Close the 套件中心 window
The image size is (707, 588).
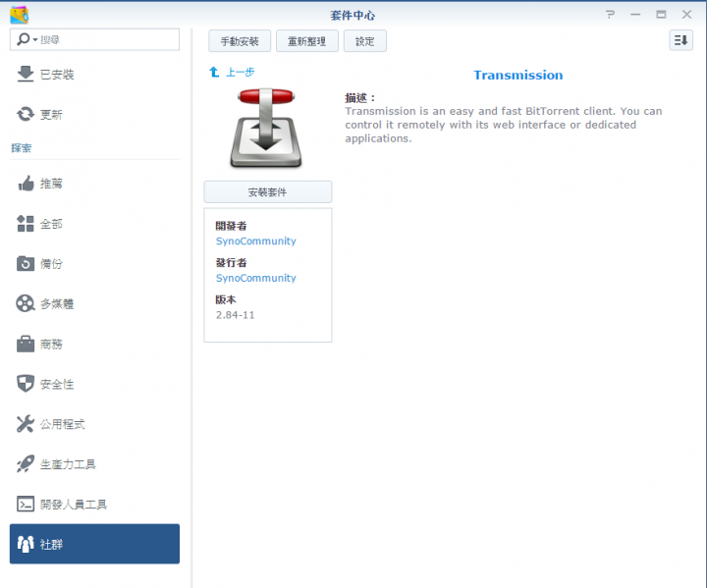point(686,15)
